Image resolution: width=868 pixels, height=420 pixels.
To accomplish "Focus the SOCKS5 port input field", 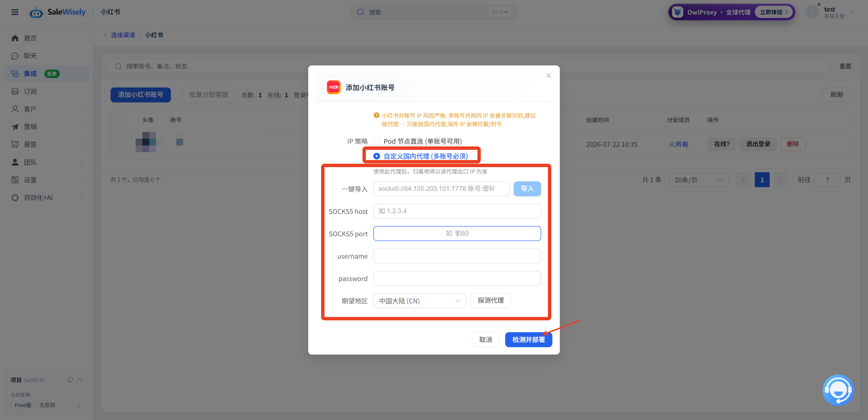I will (457, 234).
